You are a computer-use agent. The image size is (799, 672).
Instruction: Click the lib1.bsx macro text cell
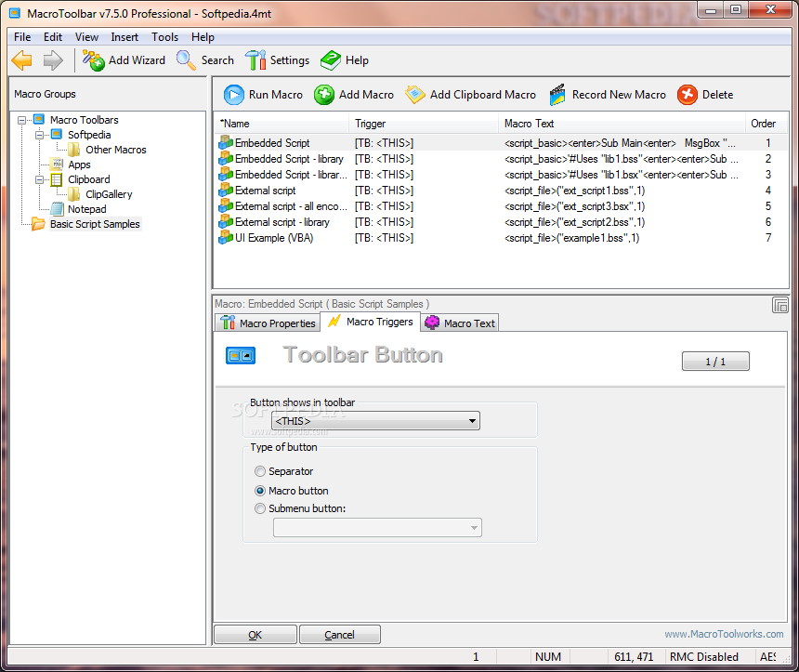(622, 175)
